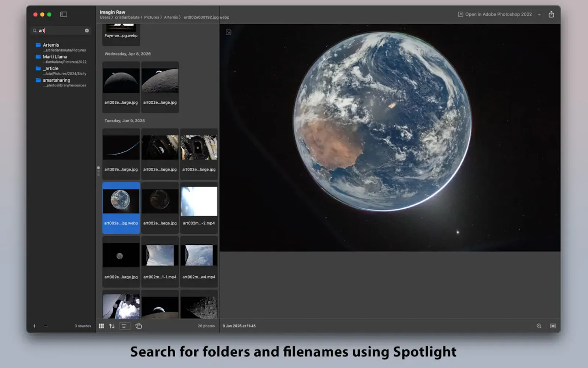This screenshot has width=588, height=368.
Task: Select the selected Earth art002e...jpg.webp thumbnail
Action: click(x=121, y=208)
